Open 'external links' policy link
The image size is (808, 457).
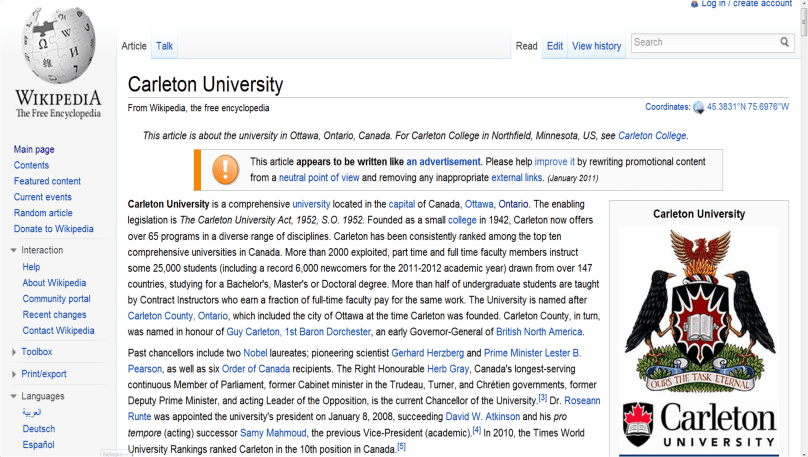tap(517, 178)
